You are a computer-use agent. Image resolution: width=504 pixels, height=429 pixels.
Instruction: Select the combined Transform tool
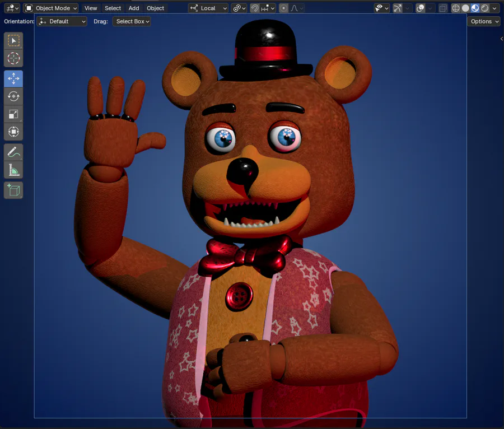[13, 132]
